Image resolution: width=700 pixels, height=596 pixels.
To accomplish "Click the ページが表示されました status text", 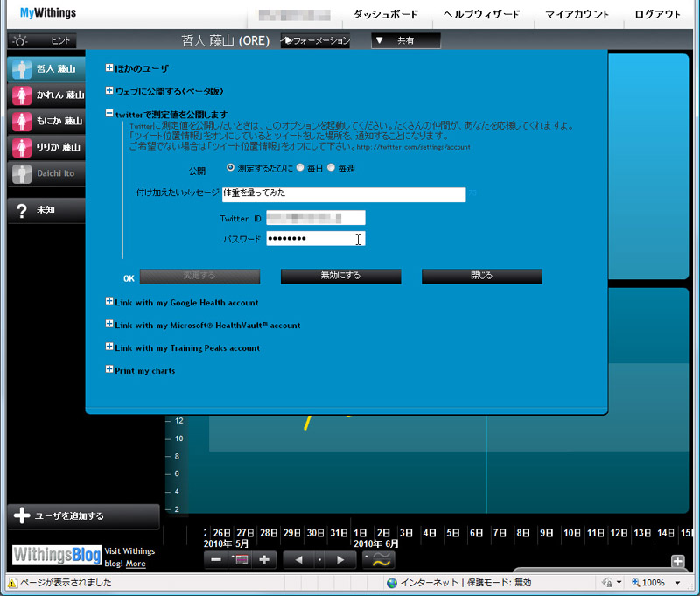I will click(x=66, y=583).
